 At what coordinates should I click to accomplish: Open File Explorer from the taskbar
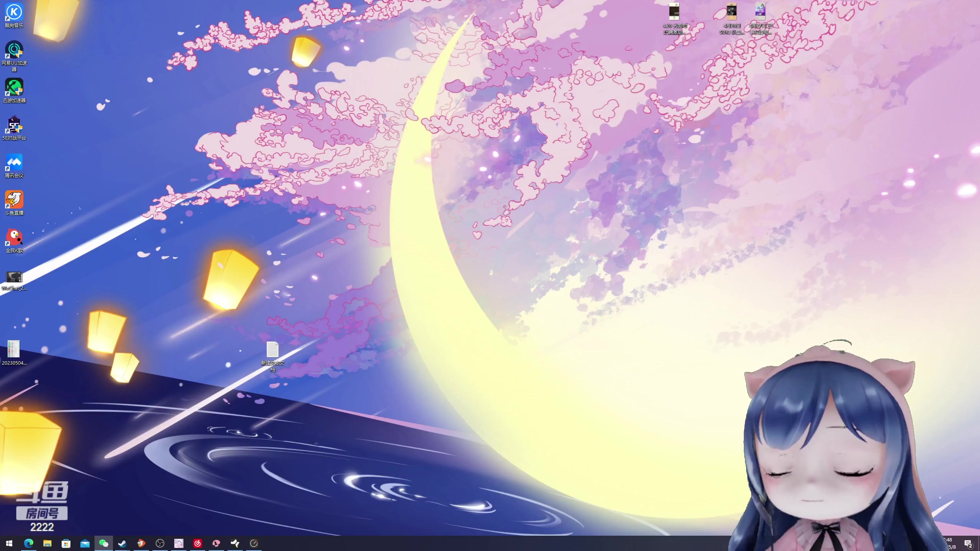coord(47,543)
